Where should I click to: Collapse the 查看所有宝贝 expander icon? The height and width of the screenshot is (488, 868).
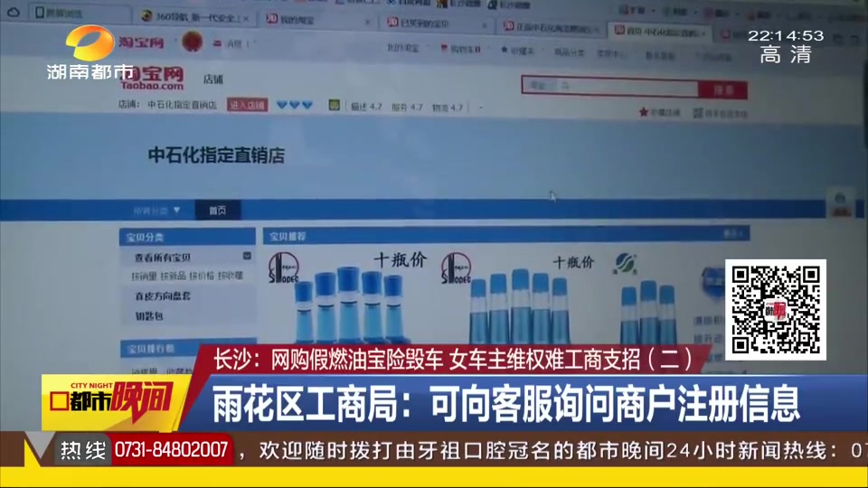tap(247, 256)
